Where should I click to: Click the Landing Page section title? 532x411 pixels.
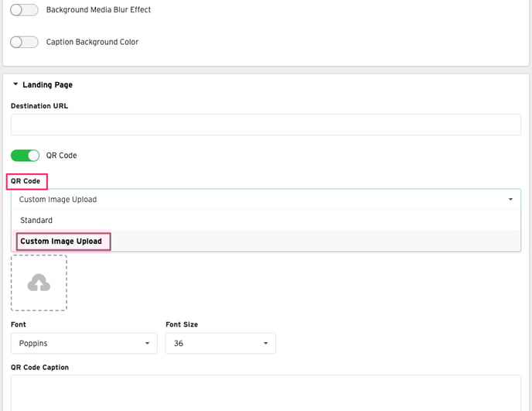coord(47,84)
